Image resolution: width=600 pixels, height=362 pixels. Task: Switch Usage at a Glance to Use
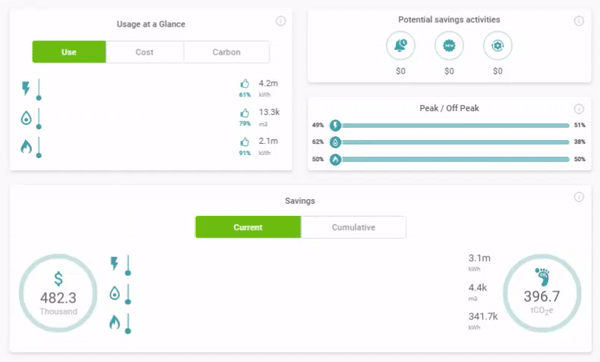(69, 52)
